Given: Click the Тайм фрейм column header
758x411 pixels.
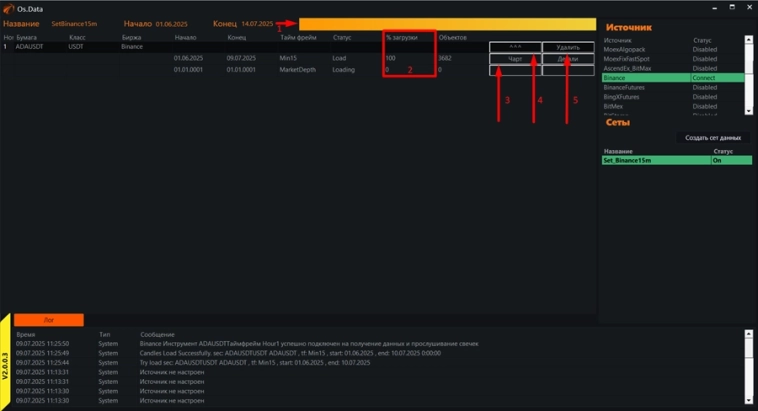Looking at the screenshot, I should click(x=298, y=37).
